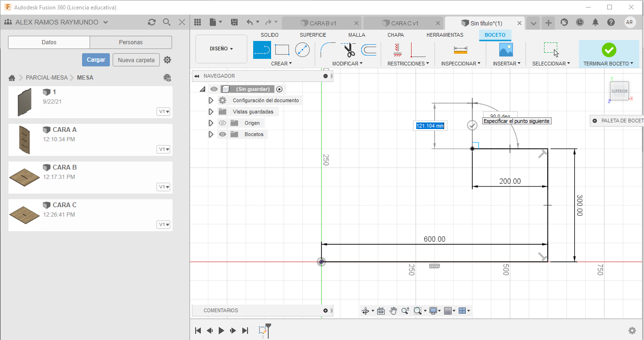Activate the (Sin guardar) component radio button
This screenshot has height=340, width=644.
(x=280, y=89)
